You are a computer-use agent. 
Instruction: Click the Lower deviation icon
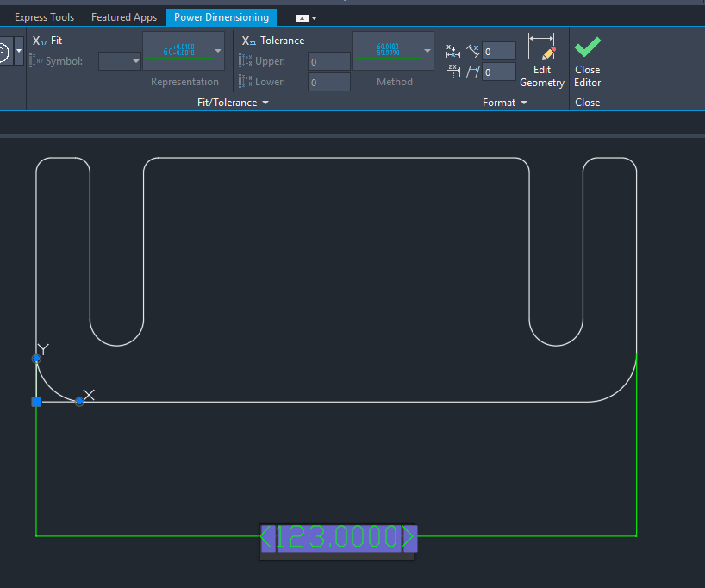[x=245, y=81]
